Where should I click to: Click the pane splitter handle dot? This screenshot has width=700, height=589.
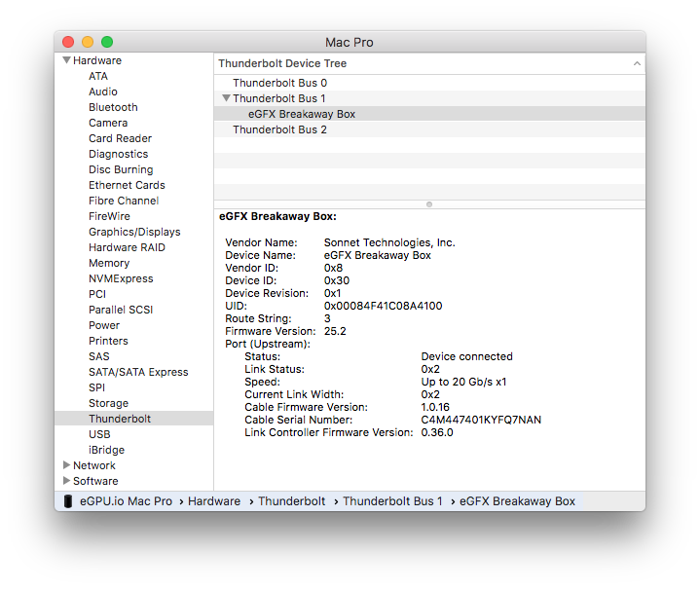click(429, 204)
